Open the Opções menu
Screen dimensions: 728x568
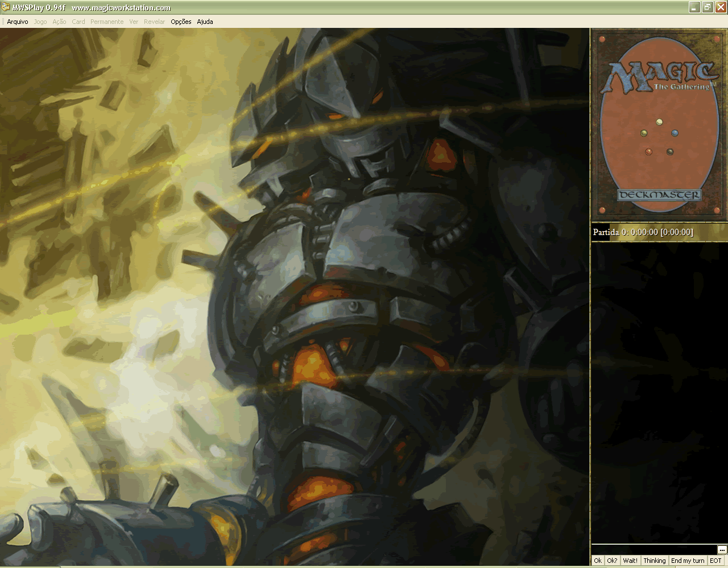click(181, 22)
